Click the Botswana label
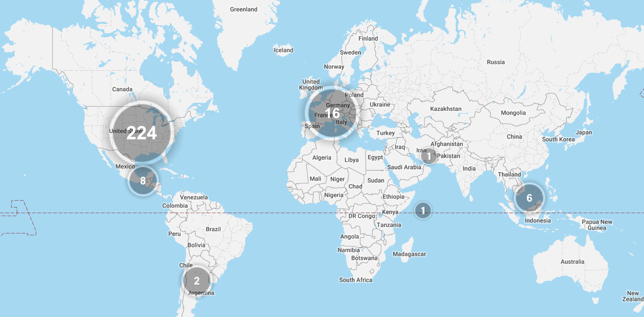The height and width of the screenshot is (317, 644). point(364,258)
